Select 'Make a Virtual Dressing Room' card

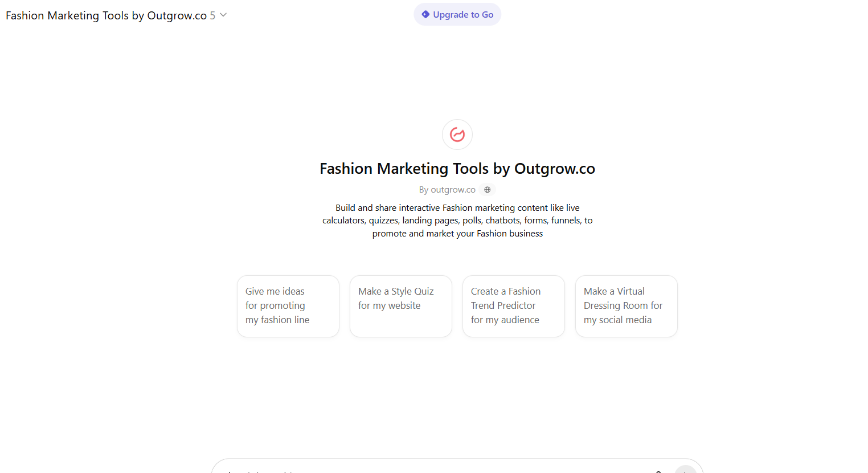[x=626, y=306]
